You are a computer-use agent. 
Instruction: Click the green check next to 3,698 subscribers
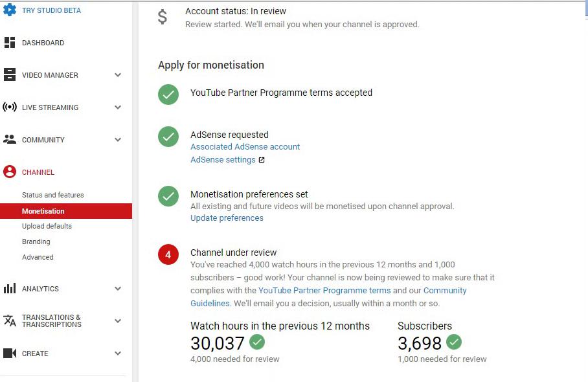click(x=454, y=342)
